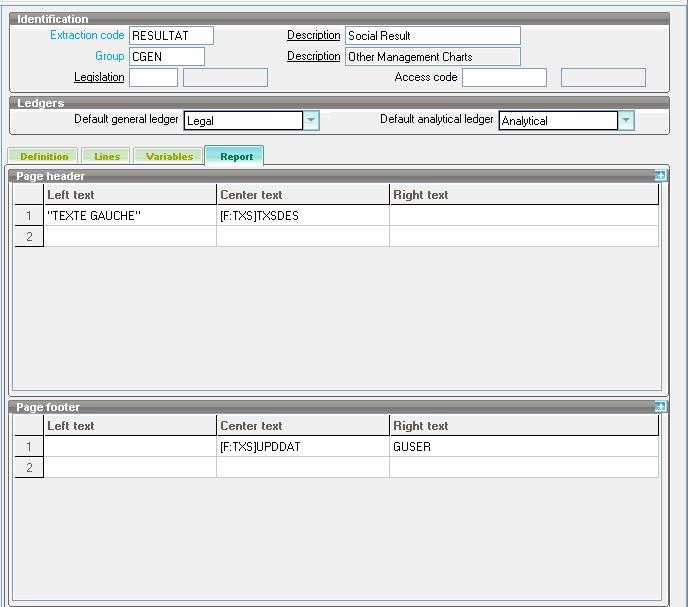Select footer right text cell GUSER
Image resolution: width=690 pixels, height=607 pixels.
coord(524,447)
